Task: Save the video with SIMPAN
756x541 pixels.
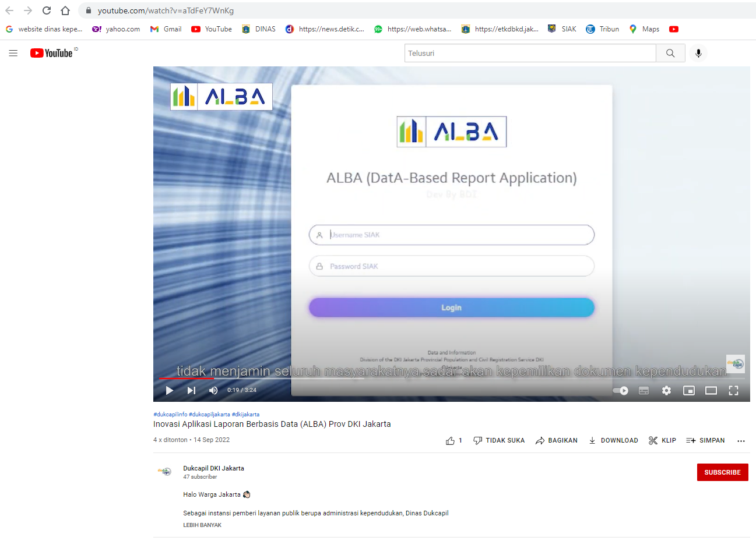Action: [705, 440]
